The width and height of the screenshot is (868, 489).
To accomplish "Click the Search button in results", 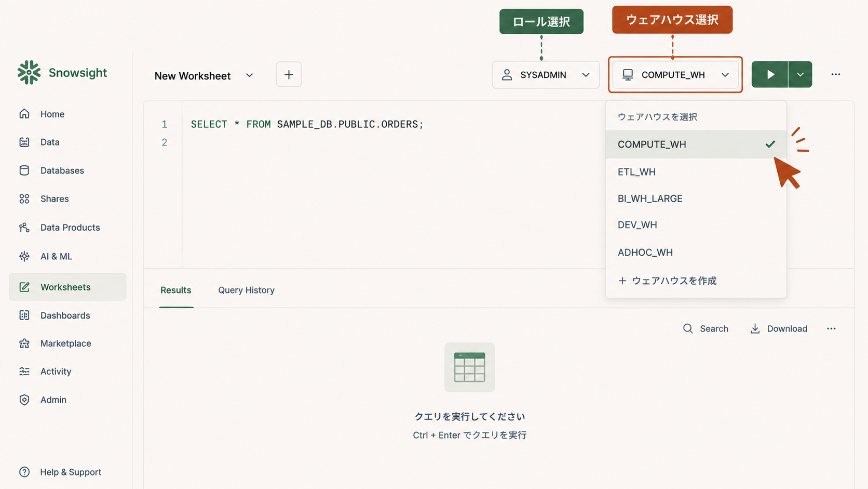I will click(706, 328).
